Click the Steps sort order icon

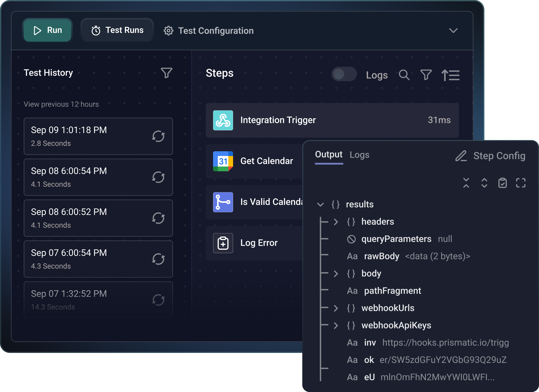coord(450,75)
